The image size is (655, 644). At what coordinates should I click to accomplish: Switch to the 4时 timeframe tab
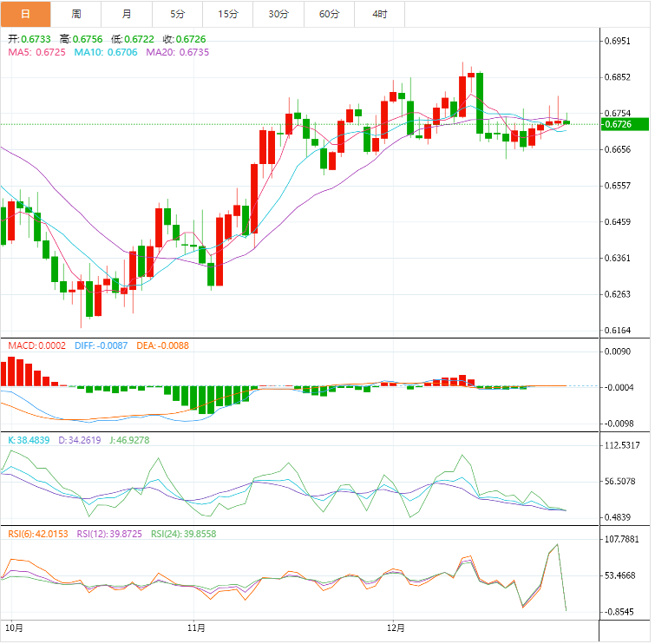pos(380,14)
